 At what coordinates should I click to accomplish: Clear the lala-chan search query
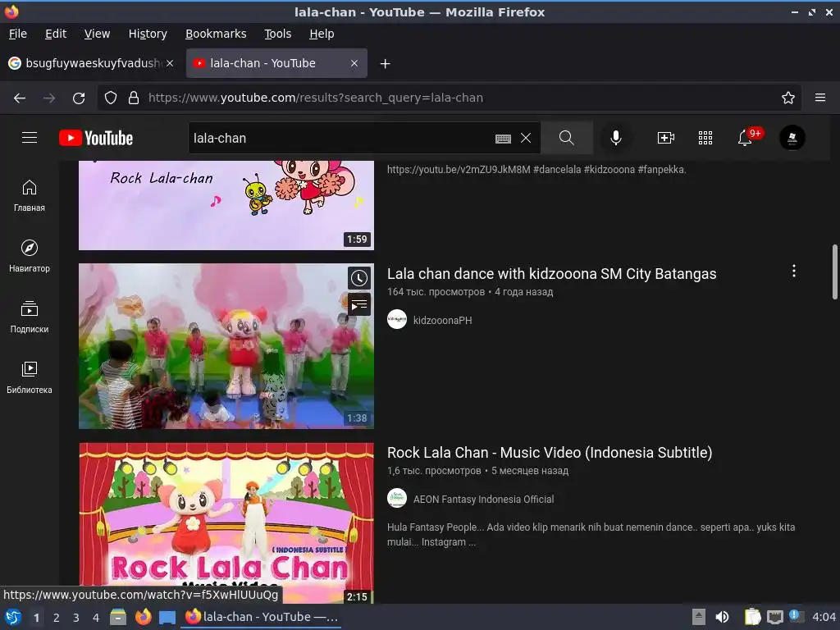[x=526, y=138]
